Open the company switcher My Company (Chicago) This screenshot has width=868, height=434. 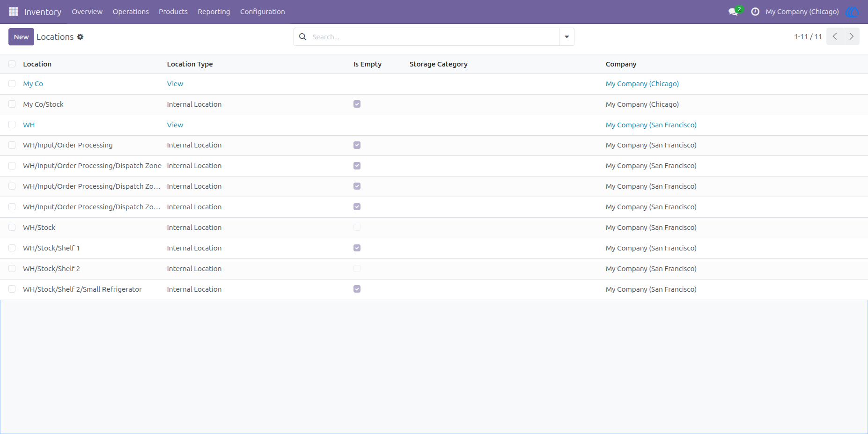click(x=802, y=12)
